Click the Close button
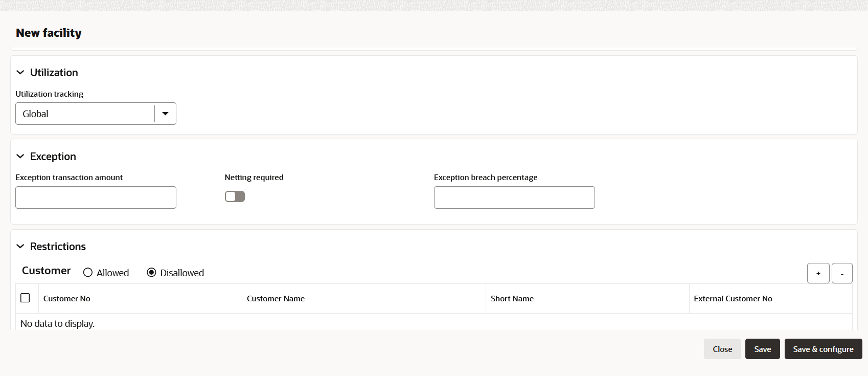 coord(722,349)
